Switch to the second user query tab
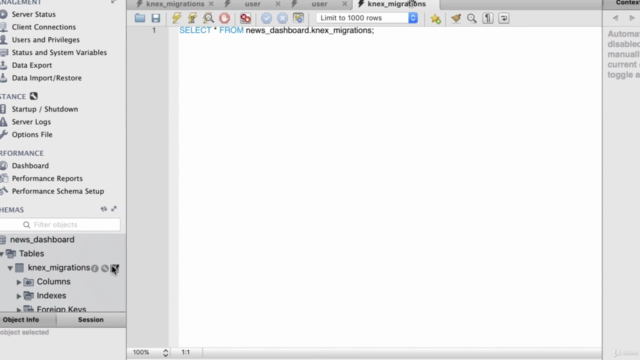640x360 pixels. click(x=319, y=4)
